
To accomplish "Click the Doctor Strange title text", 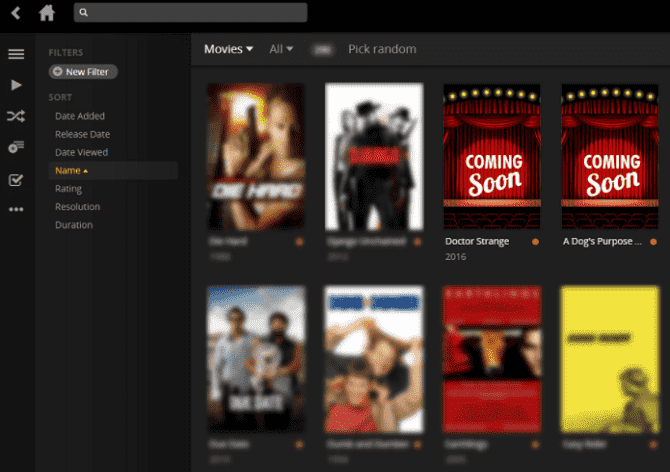I will (x=477, y=241).
